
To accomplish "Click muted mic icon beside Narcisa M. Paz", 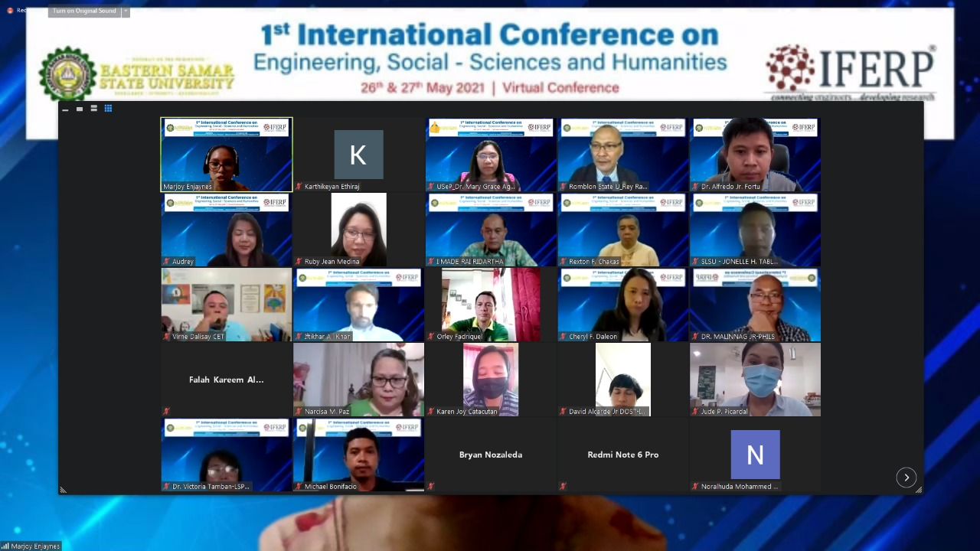I will coord(299,412).
